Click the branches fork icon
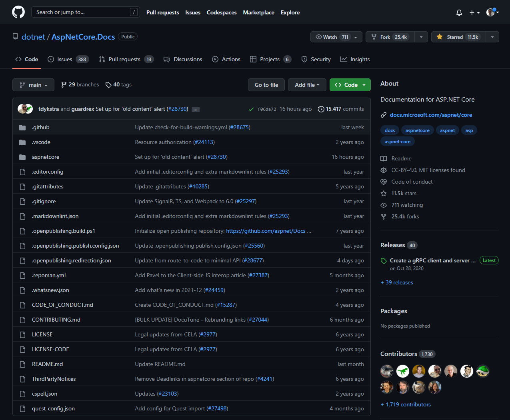510x420 pixels. tap(64, 85)
